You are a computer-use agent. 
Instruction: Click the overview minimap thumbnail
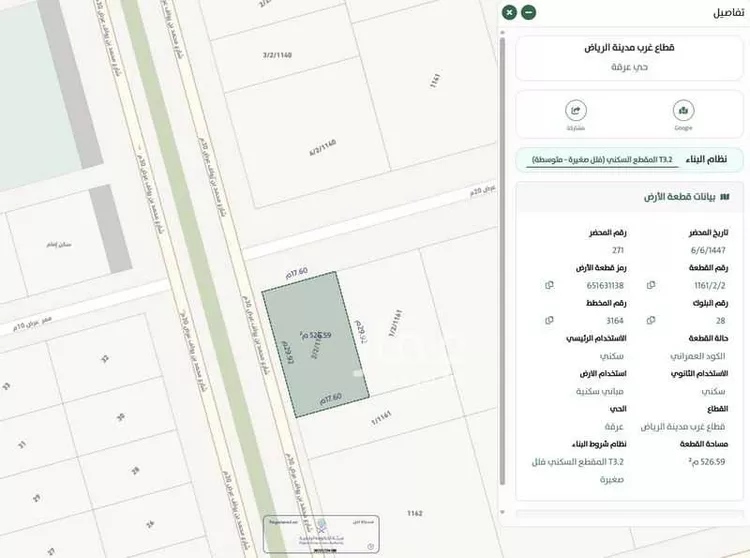click(321, 534)
